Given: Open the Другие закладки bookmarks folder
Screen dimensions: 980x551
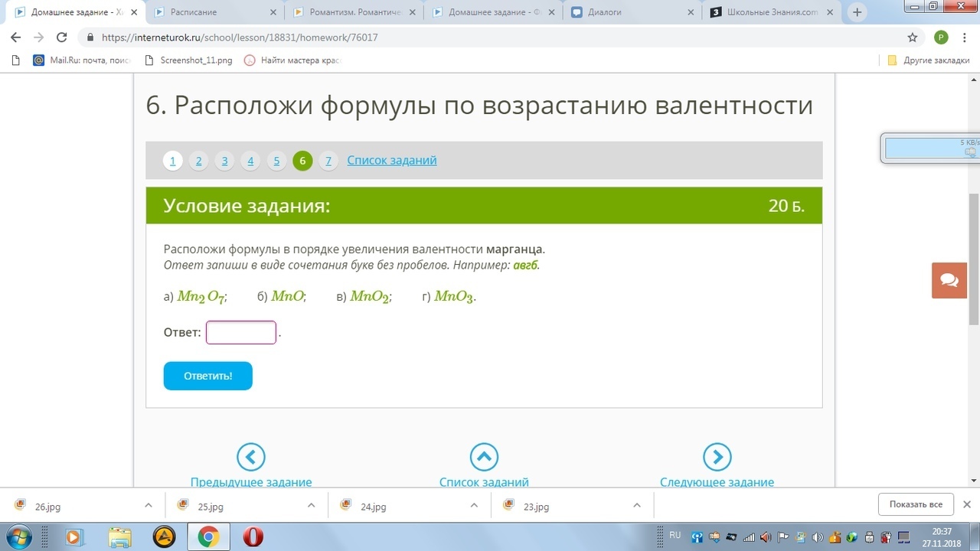Looking at the screenshot, I should [928, 60].
